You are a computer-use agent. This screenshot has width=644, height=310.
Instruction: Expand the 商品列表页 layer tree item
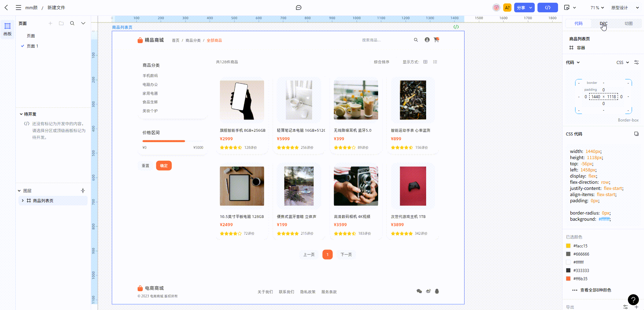[x=23, y=201]
